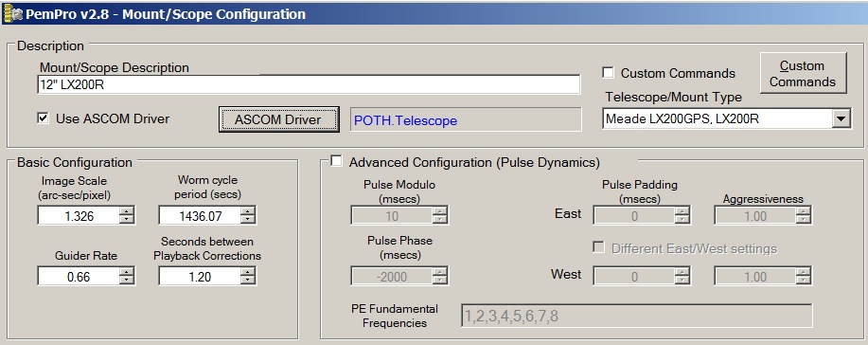
Task: Open the Telescope/Mount Type dropdown
Action: click(841, 118)
